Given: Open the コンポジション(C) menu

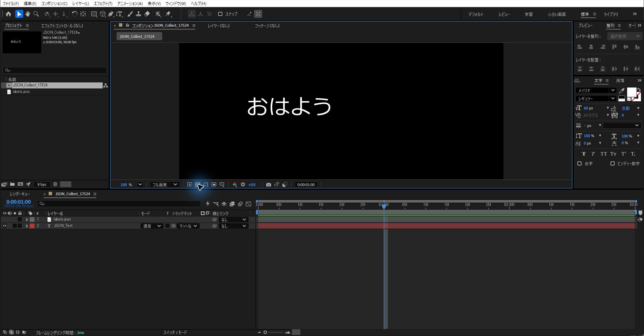Looking at the screenshot, I should pos(54,3).
